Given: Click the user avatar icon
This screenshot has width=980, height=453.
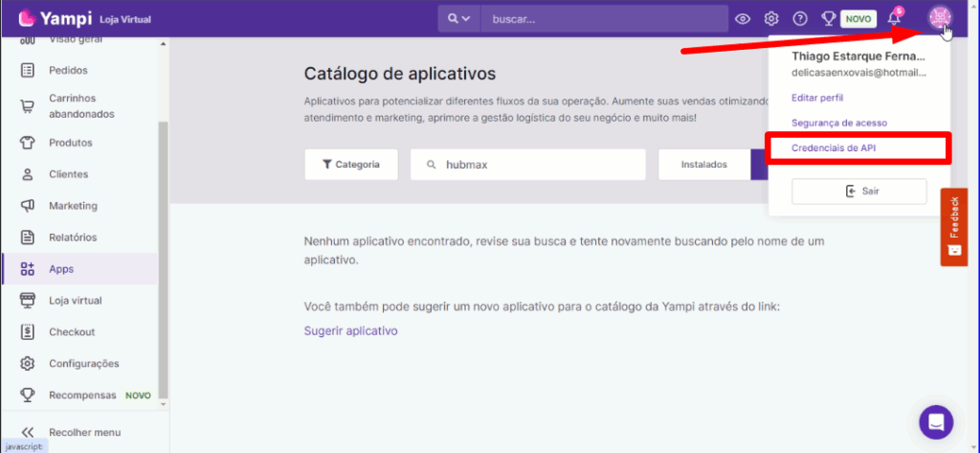Looking at the screenshot, I should coord(939,18).
